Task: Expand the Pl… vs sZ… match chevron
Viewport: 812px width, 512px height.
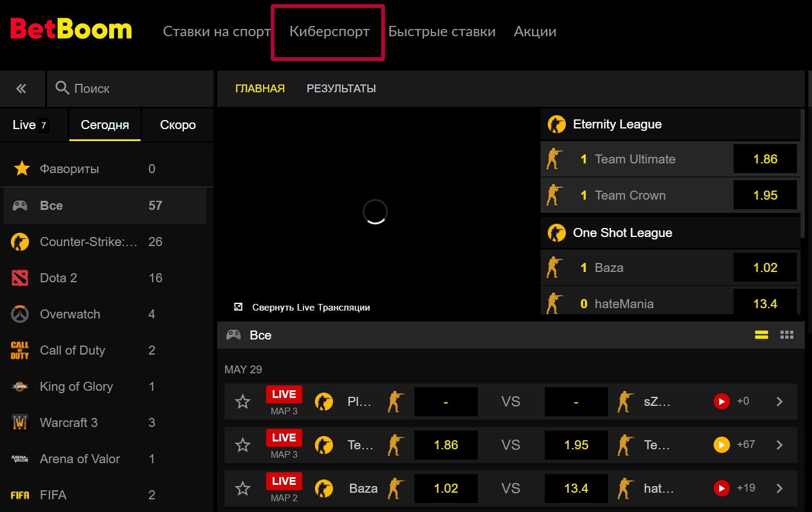Action: point(779,401)
